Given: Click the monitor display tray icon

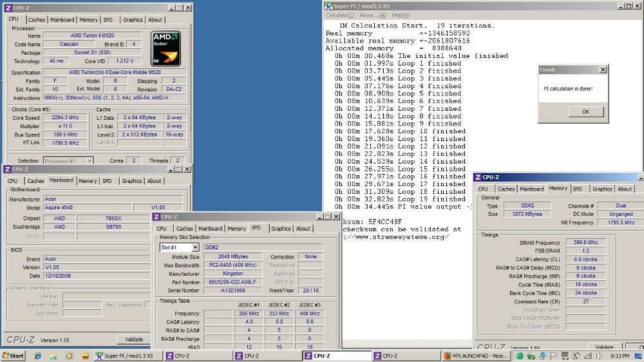Looking at the screenshot, I should [565, 356].
